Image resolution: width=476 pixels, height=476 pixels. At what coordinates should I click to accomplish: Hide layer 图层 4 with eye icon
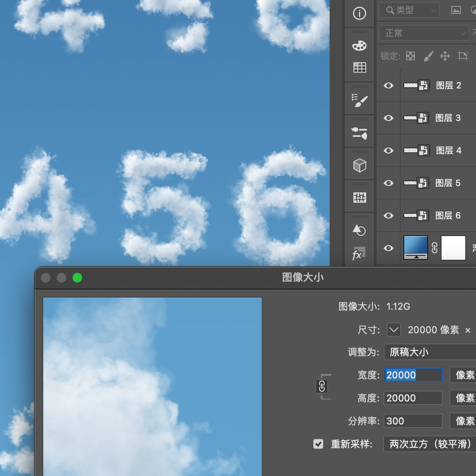pyautogui.click(x=388, y=151)
